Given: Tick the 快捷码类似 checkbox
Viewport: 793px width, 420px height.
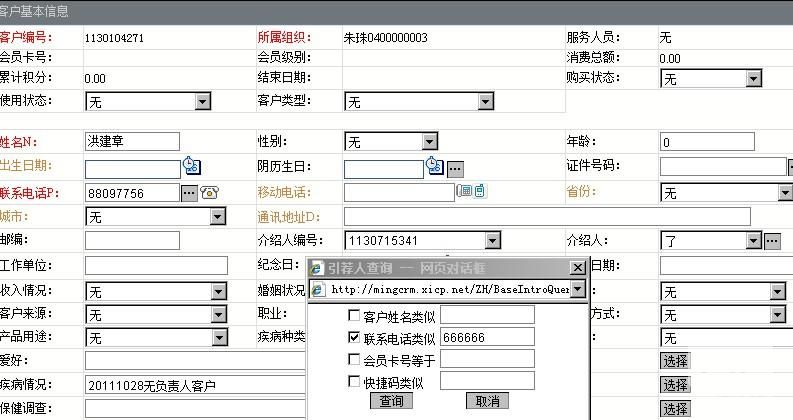Looking at the screenshot, I should [353, 381].
